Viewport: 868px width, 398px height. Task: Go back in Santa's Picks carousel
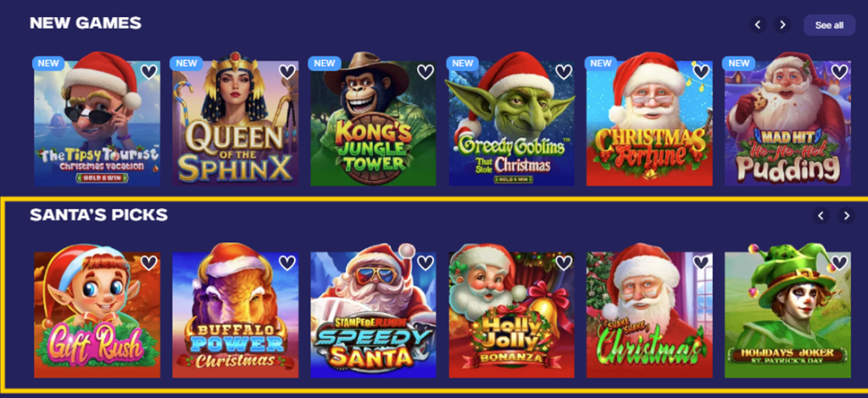821,216
